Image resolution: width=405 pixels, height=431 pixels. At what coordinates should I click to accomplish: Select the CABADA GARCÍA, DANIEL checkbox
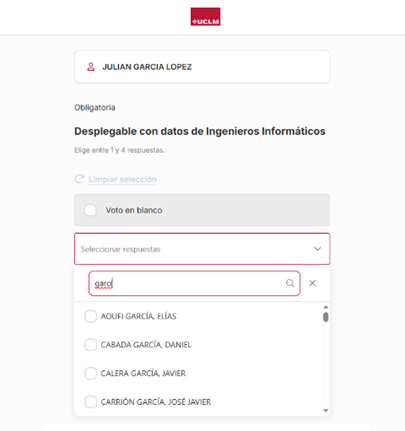click(x=90, y=345)
